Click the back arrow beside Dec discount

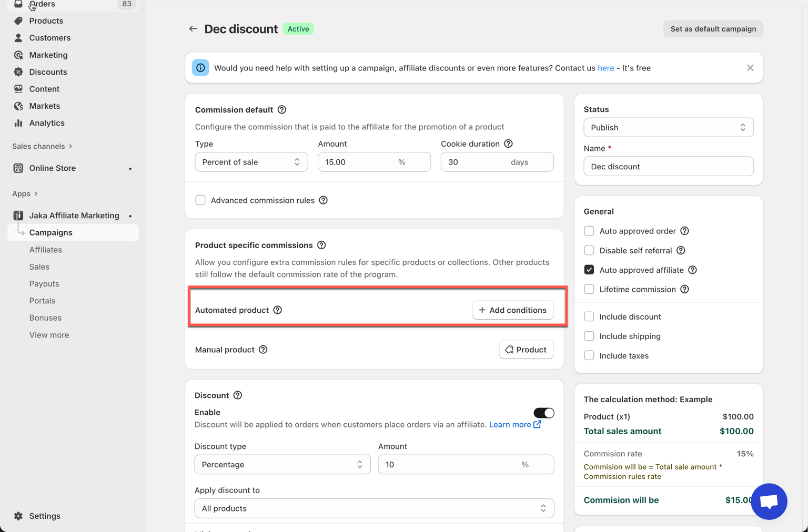coord(193,29)
